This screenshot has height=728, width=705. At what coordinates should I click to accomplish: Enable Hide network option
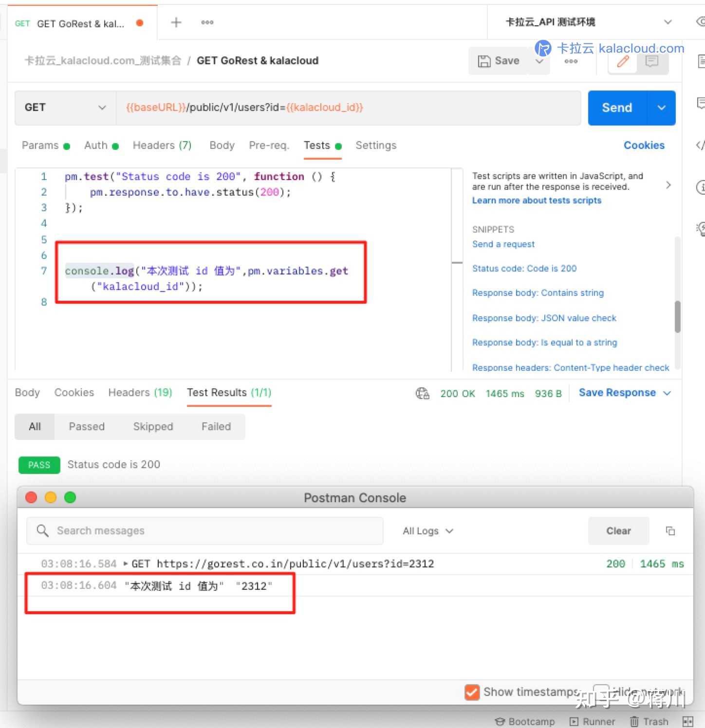(x=602, y=692)
